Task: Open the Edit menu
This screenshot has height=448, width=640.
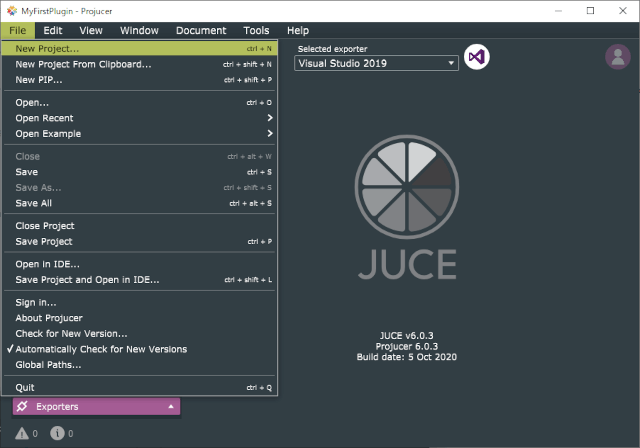Action: 53,31
